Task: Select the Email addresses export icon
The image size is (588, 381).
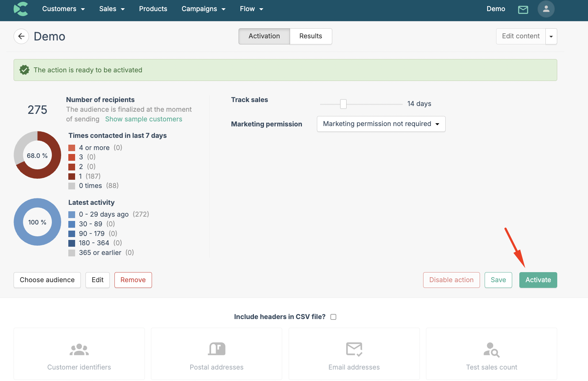Action: (x=354, y=349)
